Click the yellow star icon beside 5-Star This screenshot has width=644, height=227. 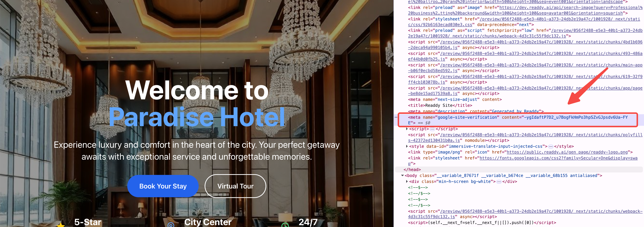tap(61, 225)
